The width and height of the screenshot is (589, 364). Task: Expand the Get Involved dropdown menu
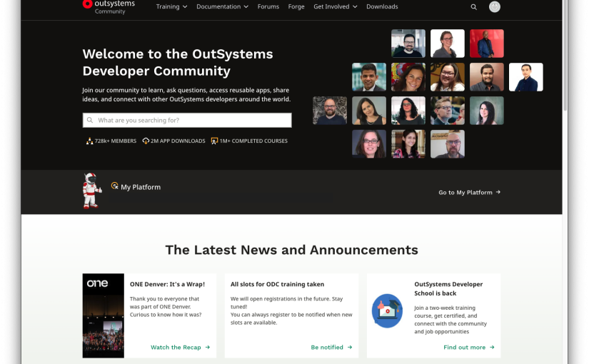(335, 6)
